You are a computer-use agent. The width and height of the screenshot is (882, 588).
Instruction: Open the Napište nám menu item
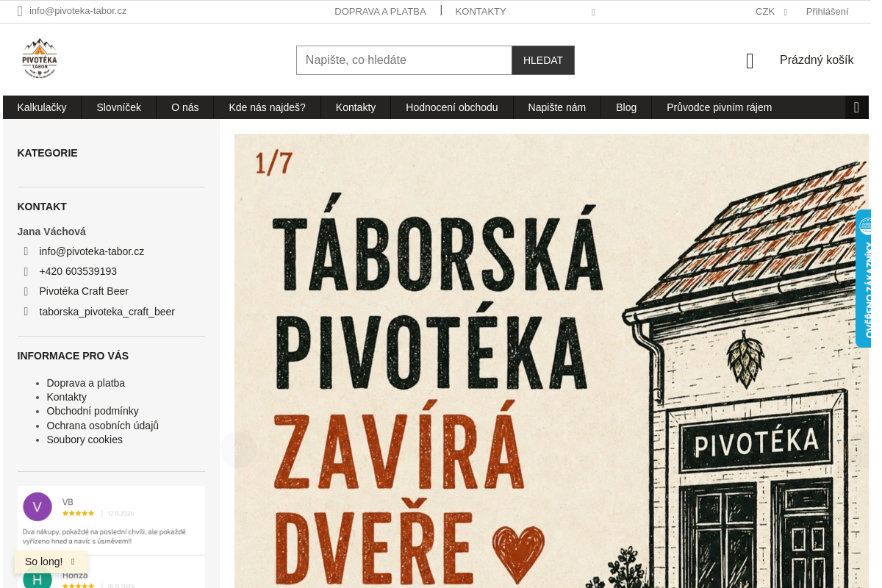tap(557, 107)
